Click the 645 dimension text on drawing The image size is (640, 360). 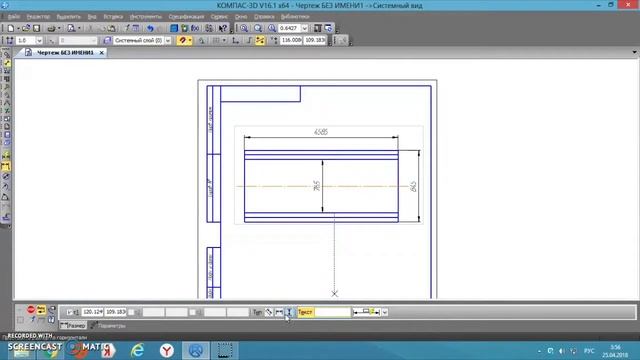(413, 187)
